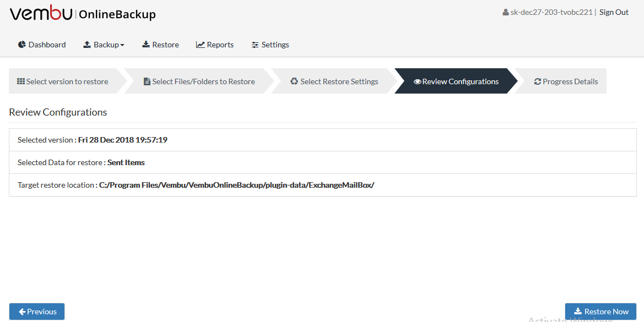Click the Settings sliders icon
This screenshot has width=644, height=322.
click(255, 45)
